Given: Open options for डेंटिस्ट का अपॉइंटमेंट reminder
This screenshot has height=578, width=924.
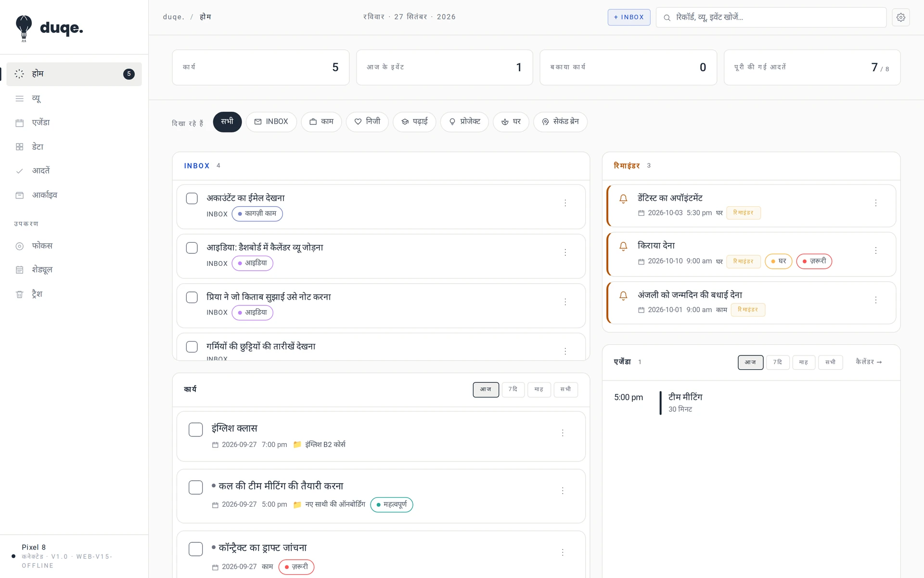Looking at the screenshot, I should pos(875,203).
